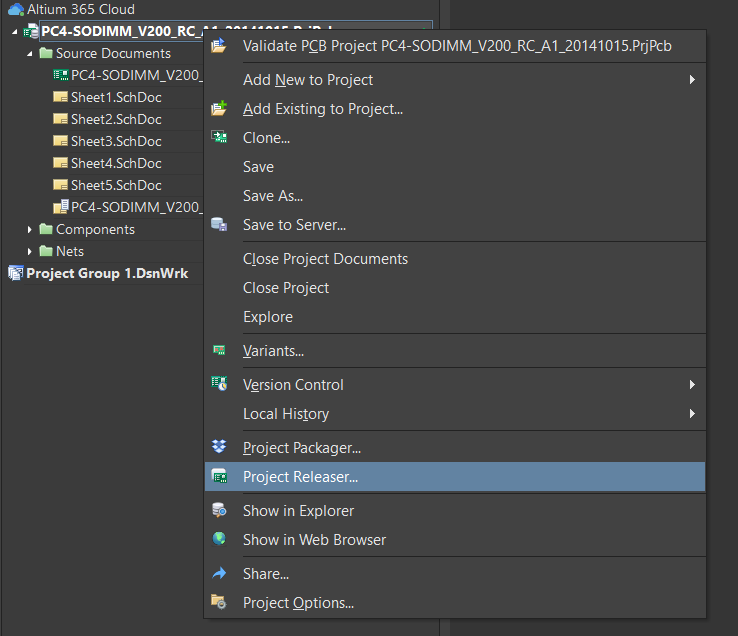Click the Variants icon
This screenshot has width=738, height=636.
pos(219,350)
